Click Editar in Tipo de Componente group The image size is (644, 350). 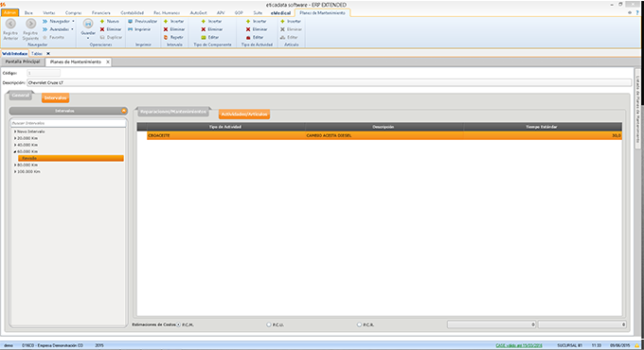210,37
